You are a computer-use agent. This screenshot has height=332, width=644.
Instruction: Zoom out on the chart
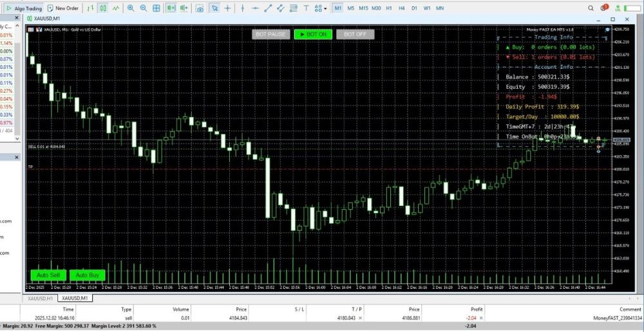144,8
